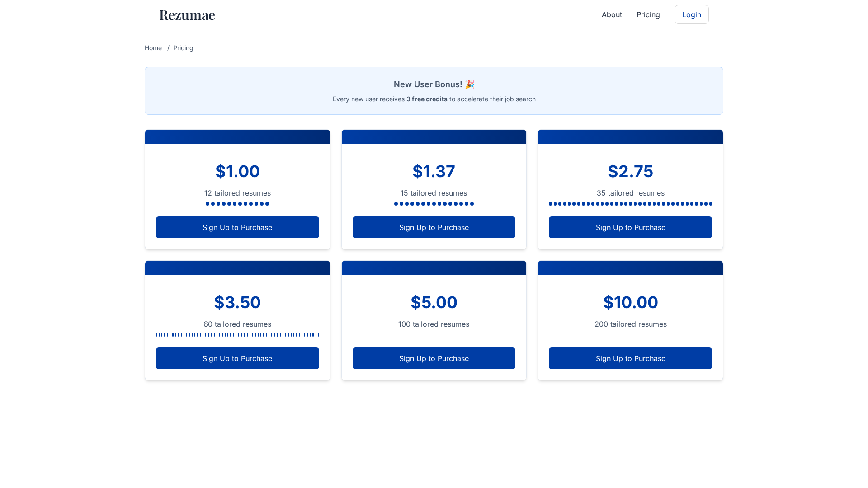Click the dot row under 35 tailored resumes
Screen dimensions: 868x488
pyautogui.click(x=630, y=204)
